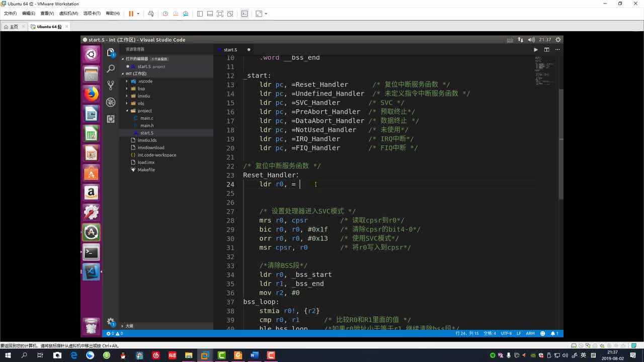644x362 pixels.
Task: Open VMware Help menu
Action: pos(113,14)
